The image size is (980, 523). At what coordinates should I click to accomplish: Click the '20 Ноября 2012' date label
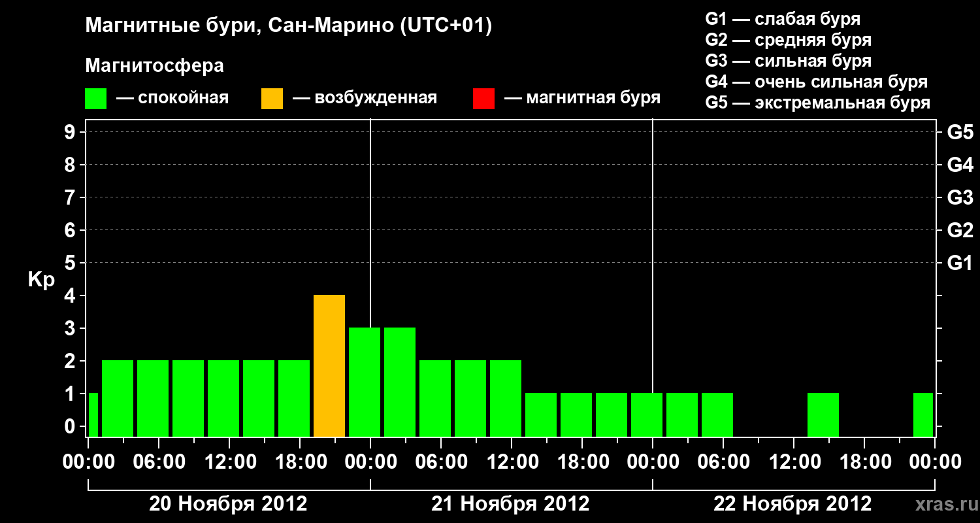point(228,503)
